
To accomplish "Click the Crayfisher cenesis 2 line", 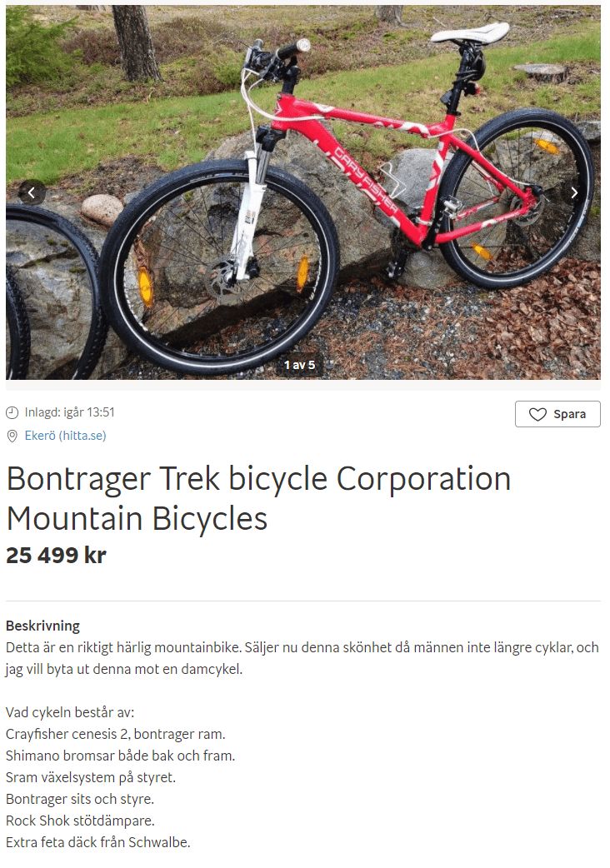I will tap(116, 734).
